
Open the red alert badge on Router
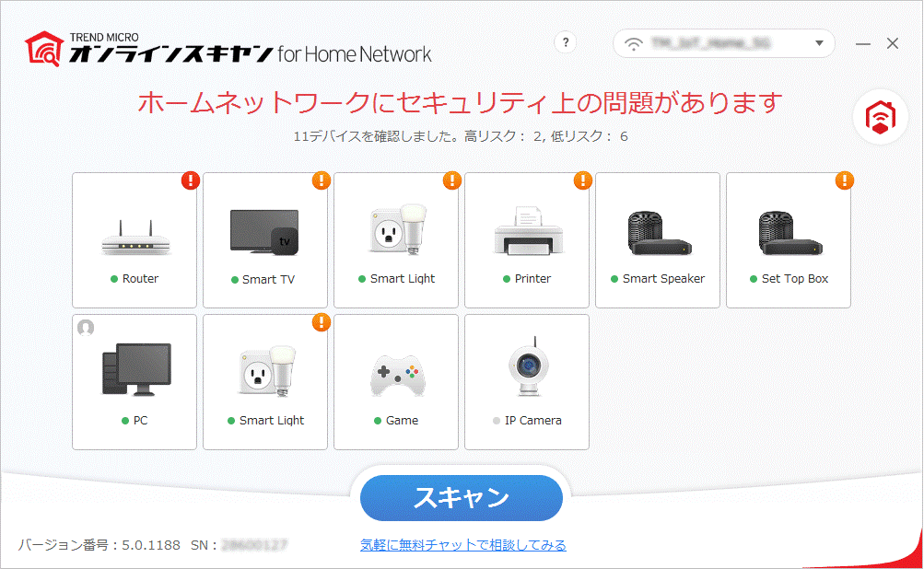(191, 180)
